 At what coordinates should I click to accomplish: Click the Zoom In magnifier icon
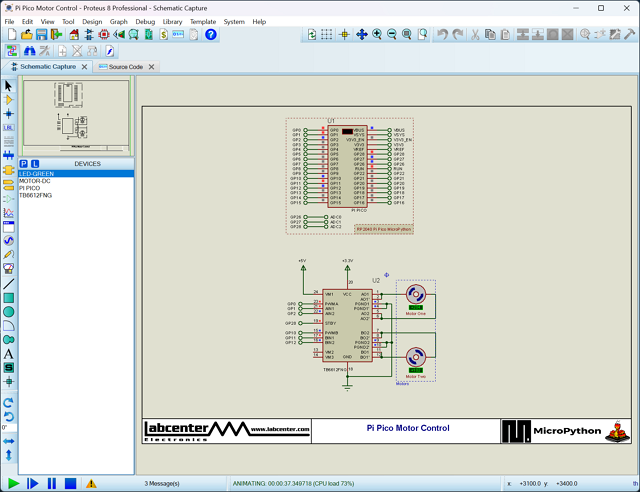click(x=377, y=34)
